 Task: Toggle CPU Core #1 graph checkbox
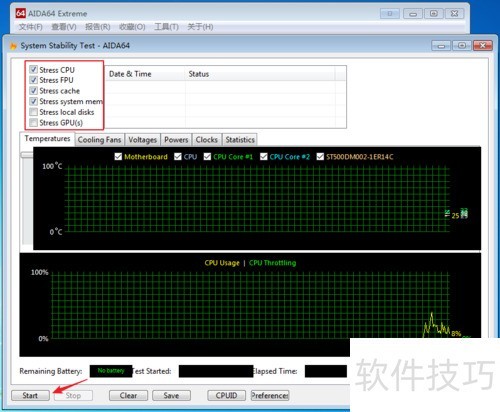[x=207, y=157]
